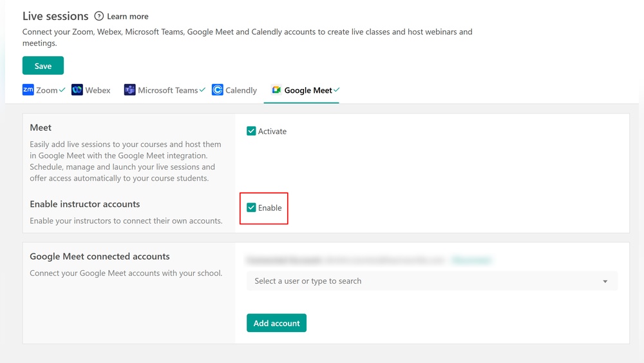Uncheck the Activate checkbox for Meet
Image resolution: width=644 pixels, height=363 pixels.
(x=251, y=132)
